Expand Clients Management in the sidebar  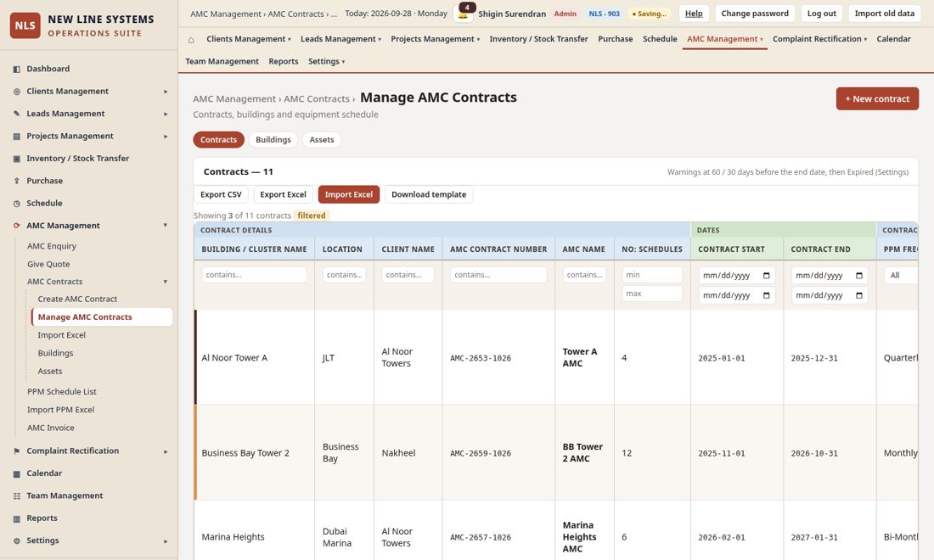[166, 92]
